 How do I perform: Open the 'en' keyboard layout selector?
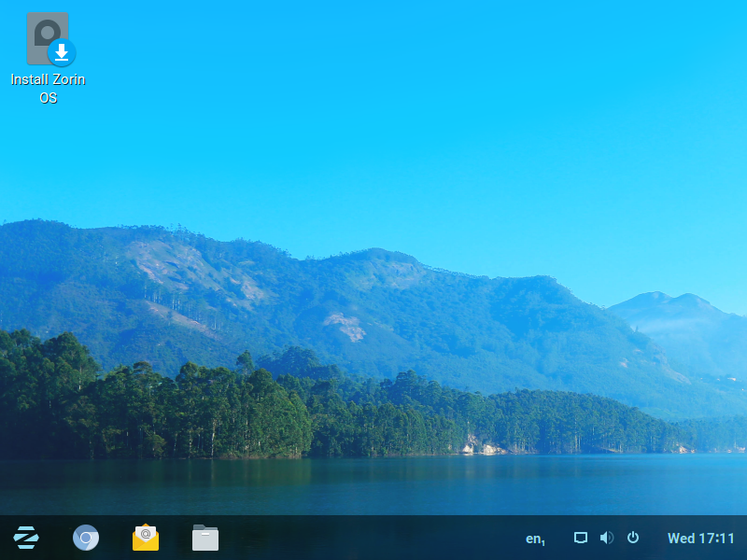tap(535, 539)
